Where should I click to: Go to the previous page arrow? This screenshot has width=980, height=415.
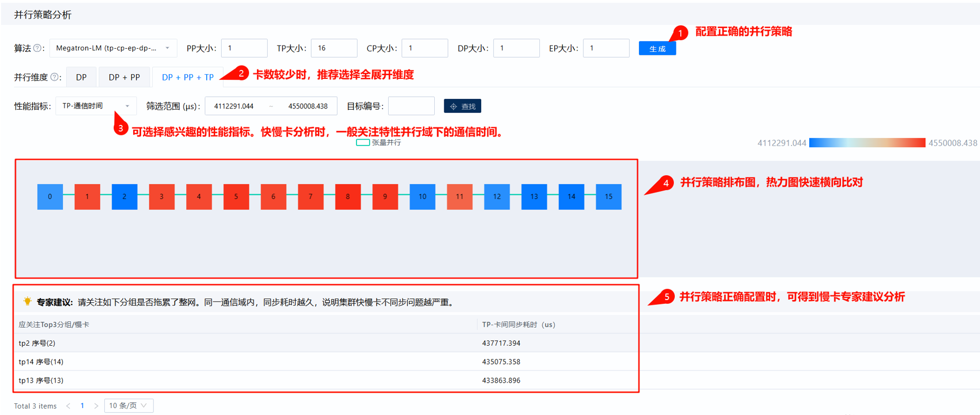68,406
